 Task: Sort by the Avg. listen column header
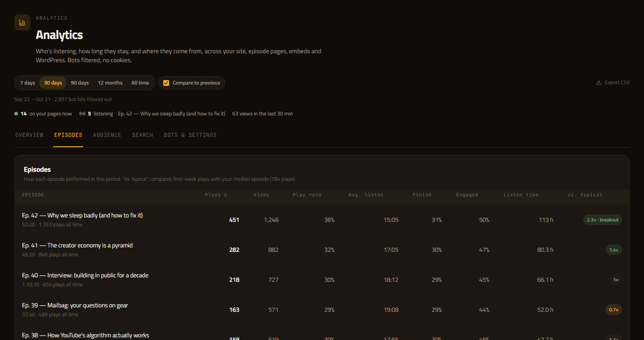coord(366,195)
